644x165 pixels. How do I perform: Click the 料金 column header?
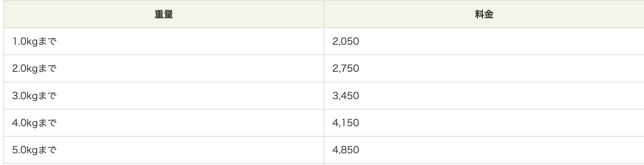tap(484, 14)
